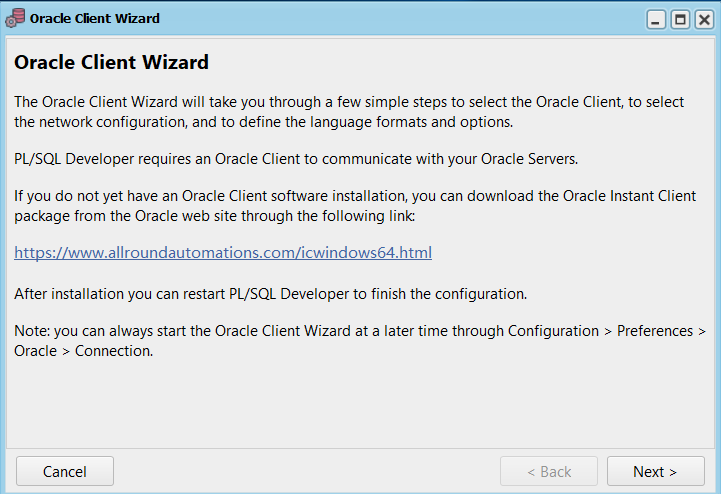Cancel the Oracle Client Wizard
Viewport: 721px width, 494px height.
tap(65, 471)
